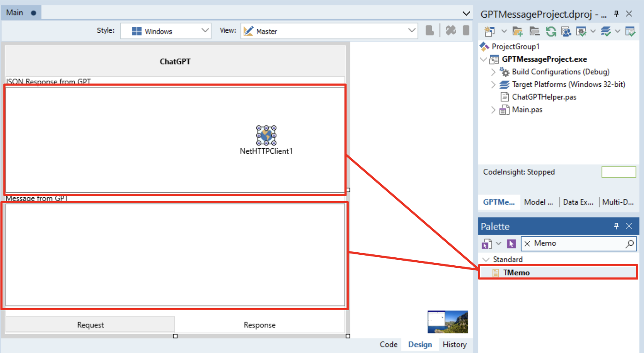Click the magnifier icon in Palette search

pos(630,243)
